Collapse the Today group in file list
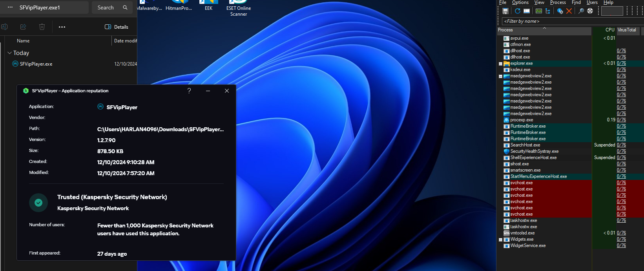 (10, 53)
